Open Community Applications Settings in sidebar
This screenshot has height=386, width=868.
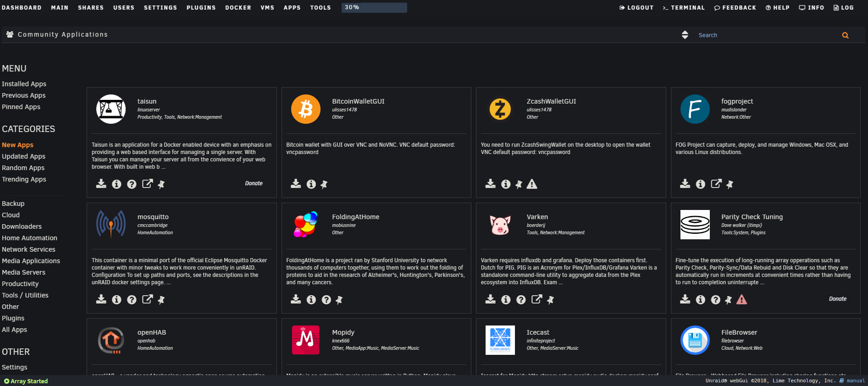tap(14, 367)
